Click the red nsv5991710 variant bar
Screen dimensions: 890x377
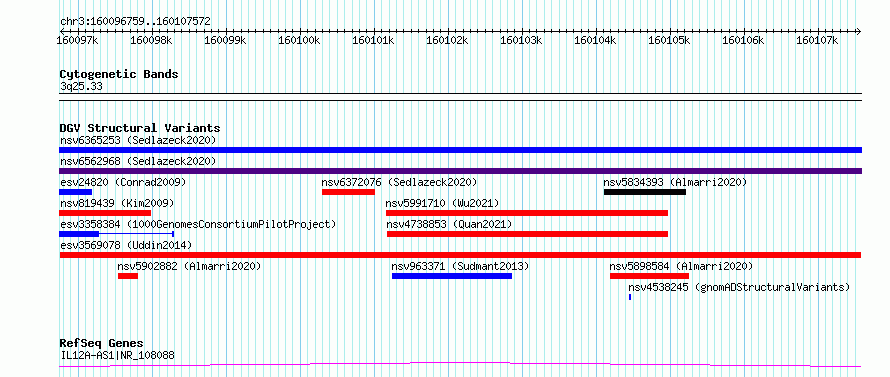[x=527, y=213]
